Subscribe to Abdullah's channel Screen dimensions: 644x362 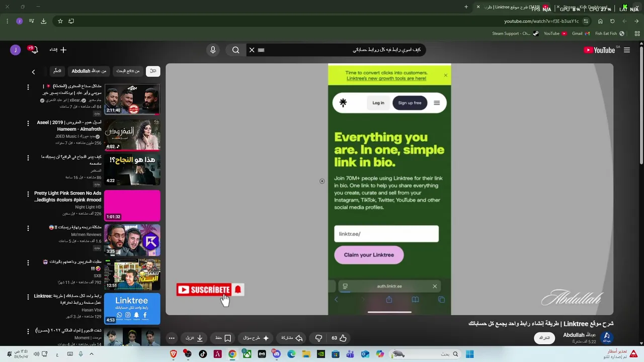(x=544, y=338)
